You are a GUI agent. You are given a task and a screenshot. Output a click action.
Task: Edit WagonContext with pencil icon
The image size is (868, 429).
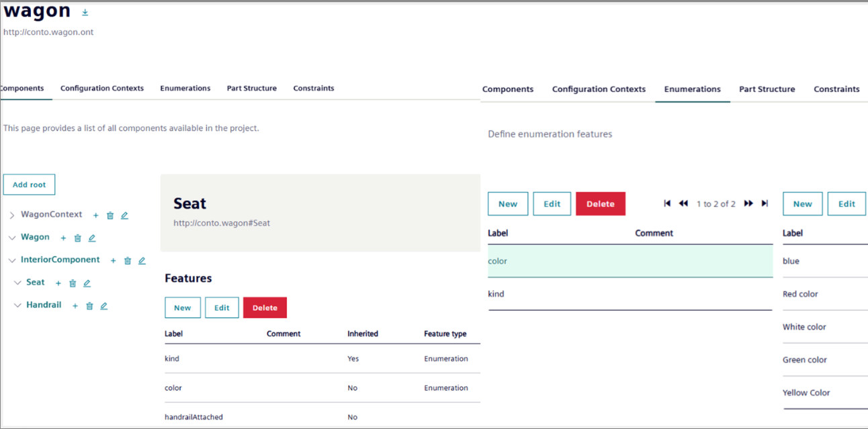pos(124,216)
